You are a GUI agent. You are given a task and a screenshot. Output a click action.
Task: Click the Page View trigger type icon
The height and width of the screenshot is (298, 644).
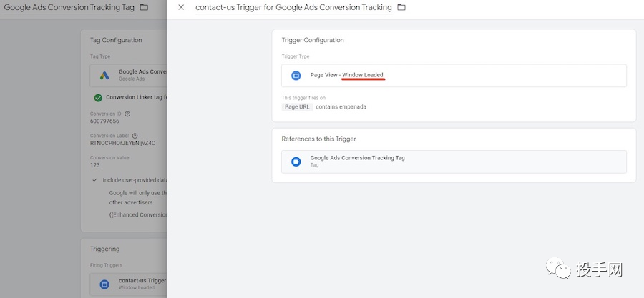tap(296, 76)
